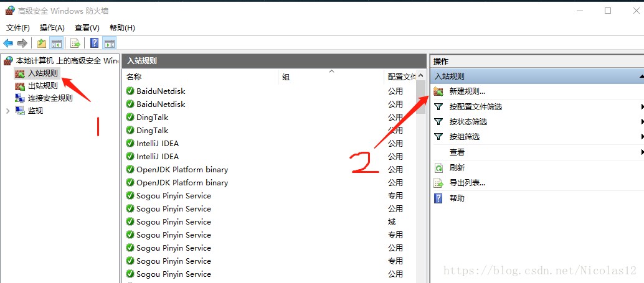
Task: Open the 查看(V) menu
Action: (87, 28)
